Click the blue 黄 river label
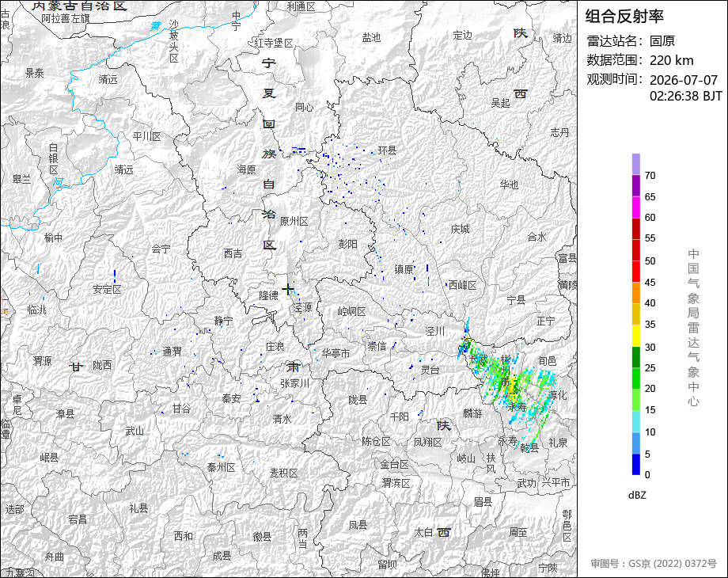 (x=156, y=26)
